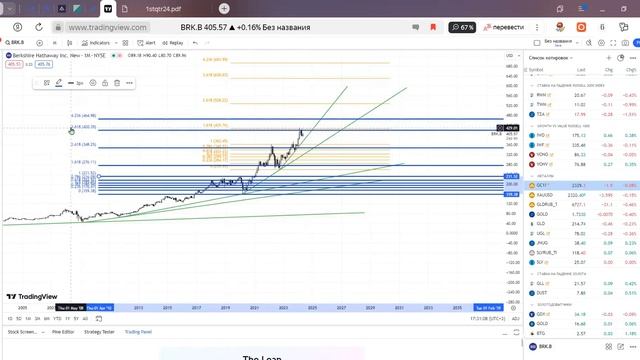
Task: Open drawing settings gear in floating toolbar
Action: 93,83
